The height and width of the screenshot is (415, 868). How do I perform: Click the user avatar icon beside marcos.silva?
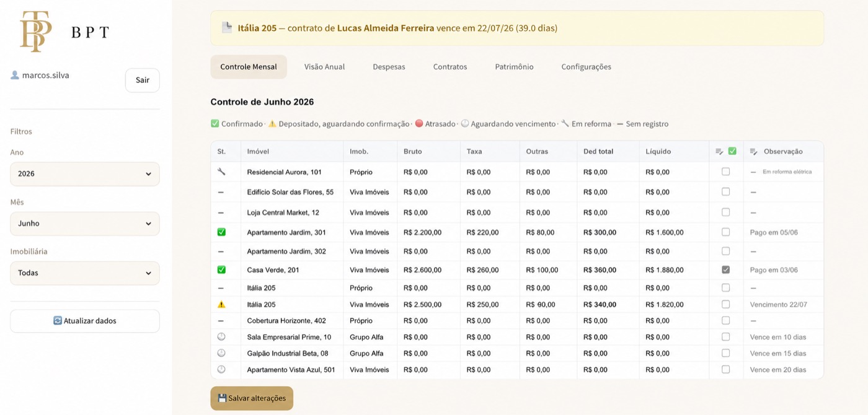point(15,75)
